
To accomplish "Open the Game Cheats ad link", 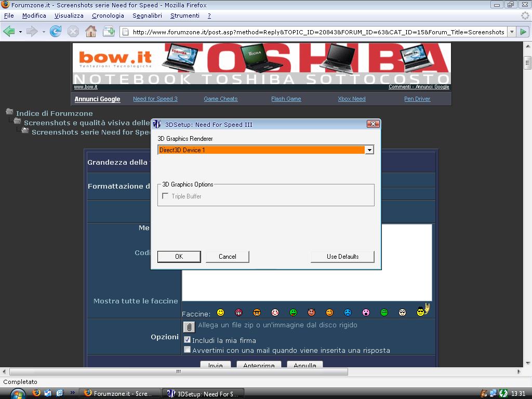I will point(220,99).
